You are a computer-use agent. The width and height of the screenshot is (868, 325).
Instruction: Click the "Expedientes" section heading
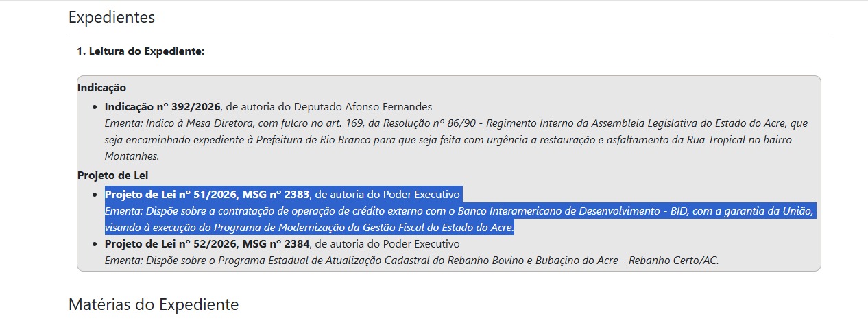point(112,18)
